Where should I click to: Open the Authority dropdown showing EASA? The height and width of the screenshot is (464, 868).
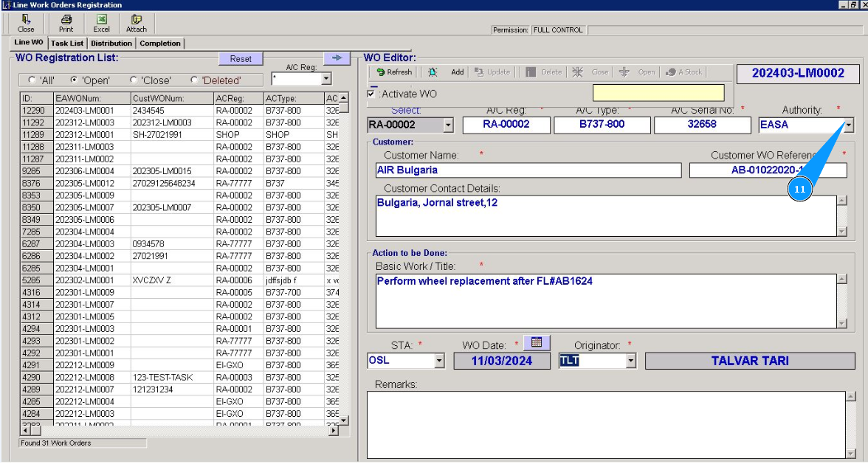pos(848,125)
